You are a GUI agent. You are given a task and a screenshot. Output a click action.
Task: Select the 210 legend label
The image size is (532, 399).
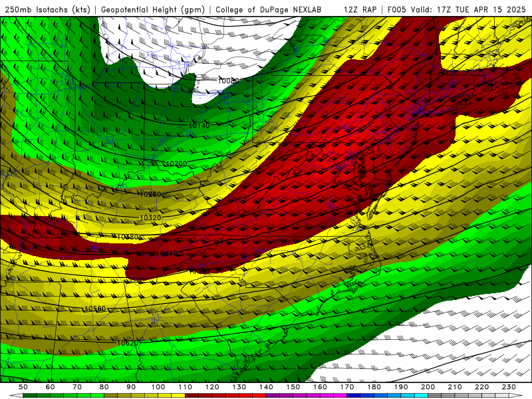455,387
